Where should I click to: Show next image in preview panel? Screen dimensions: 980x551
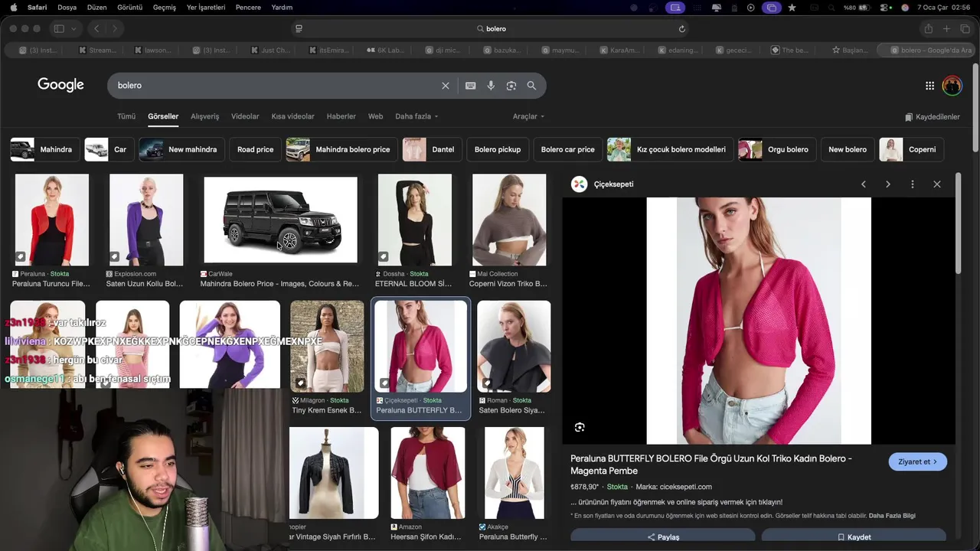click(888, 184)
